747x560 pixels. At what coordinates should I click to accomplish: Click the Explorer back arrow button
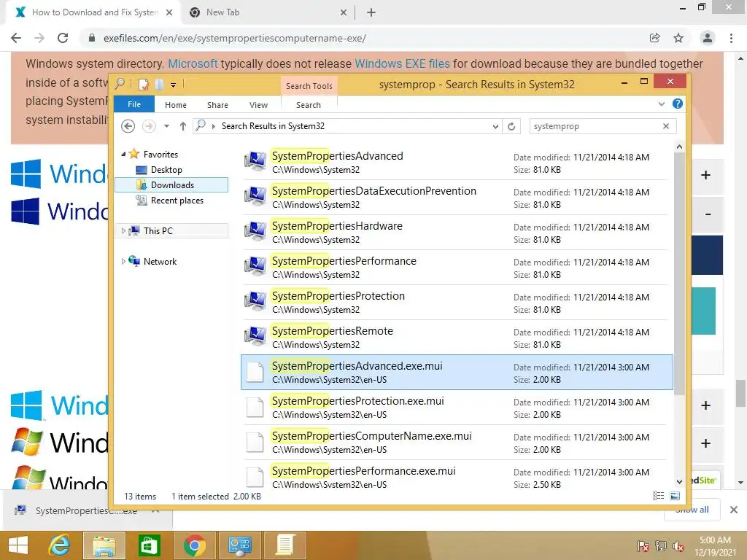(x=128, y=126)
